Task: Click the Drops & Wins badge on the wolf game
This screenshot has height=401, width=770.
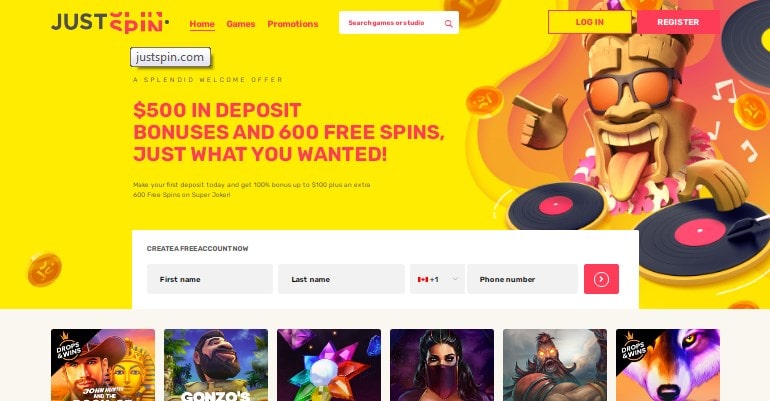Action: [x=633, y=347]
